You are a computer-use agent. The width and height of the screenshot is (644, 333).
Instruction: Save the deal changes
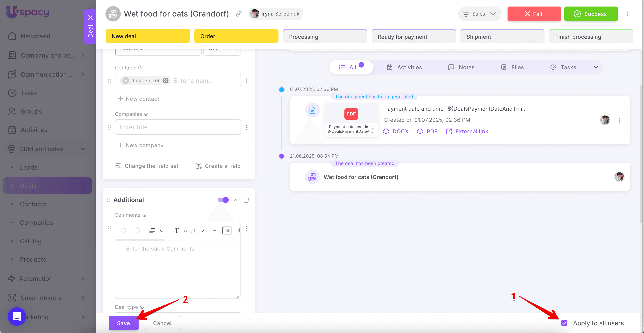coord(123,323)
